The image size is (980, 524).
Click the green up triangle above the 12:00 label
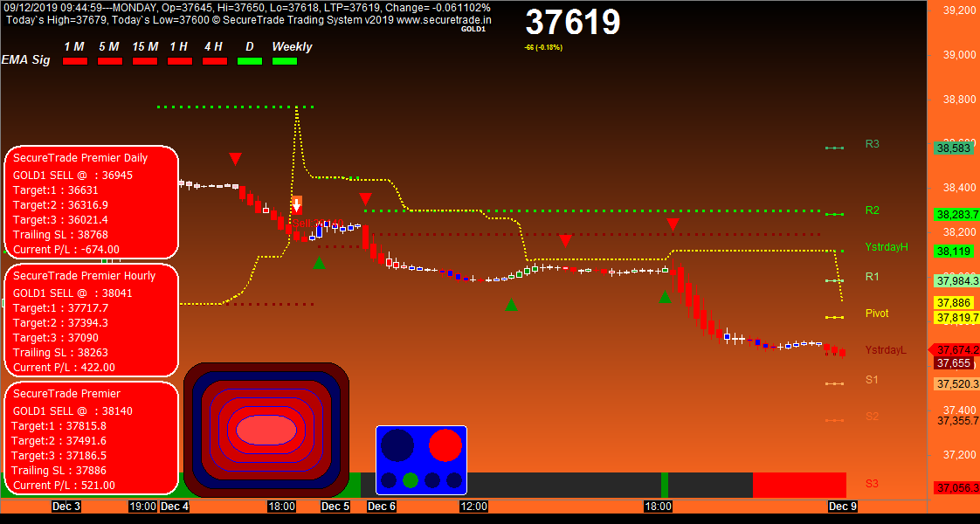(x=511, y=305)
